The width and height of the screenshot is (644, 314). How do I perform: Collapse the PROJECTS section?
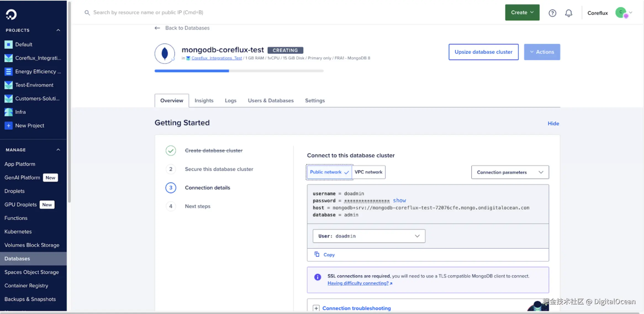[x=58, y=30]
